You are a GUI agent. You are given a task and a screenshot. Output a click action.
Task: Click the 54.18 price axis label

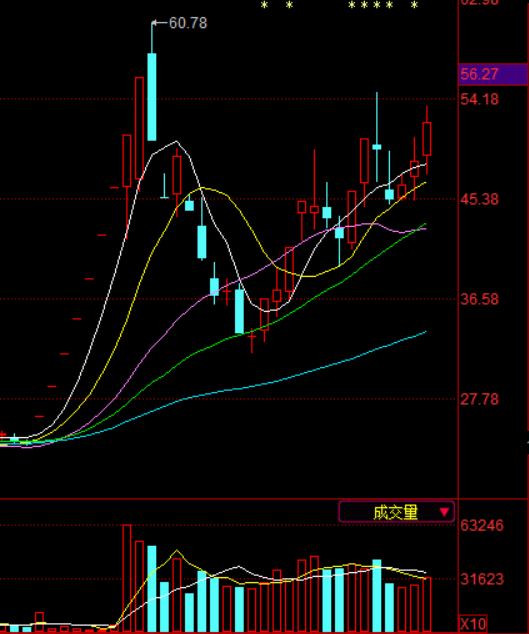(x=479, y=99)
